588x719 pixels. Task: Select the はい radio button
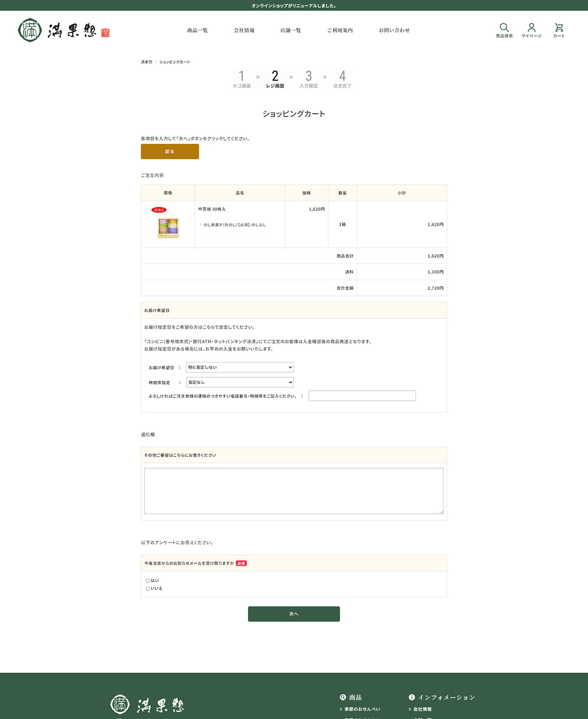click(x=148, y=581)
